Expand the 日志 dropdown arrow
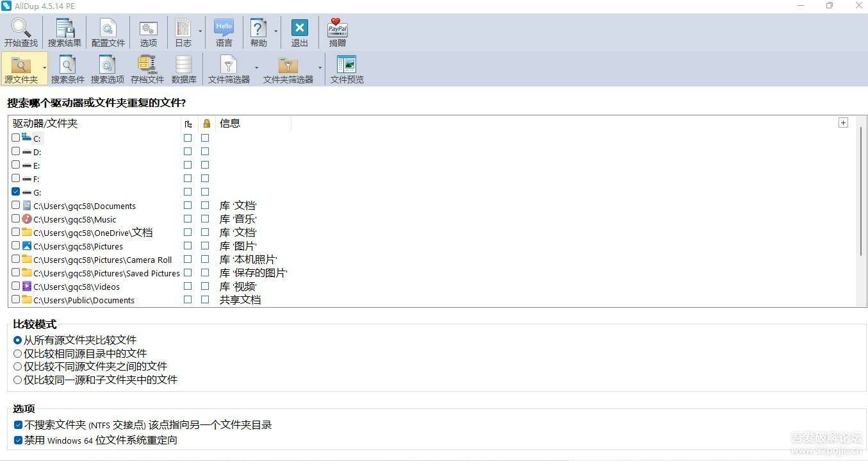The height and width of the screenshot is (461, 868). click(x=200, y=31)
